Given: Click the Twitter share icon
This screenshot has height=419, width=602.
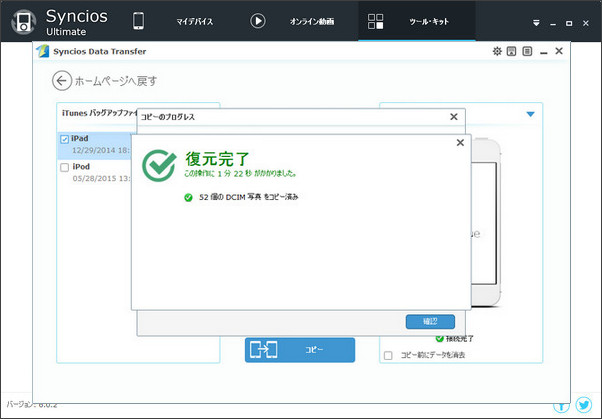Looking at the screenshot, I should [x=584, y=405].
